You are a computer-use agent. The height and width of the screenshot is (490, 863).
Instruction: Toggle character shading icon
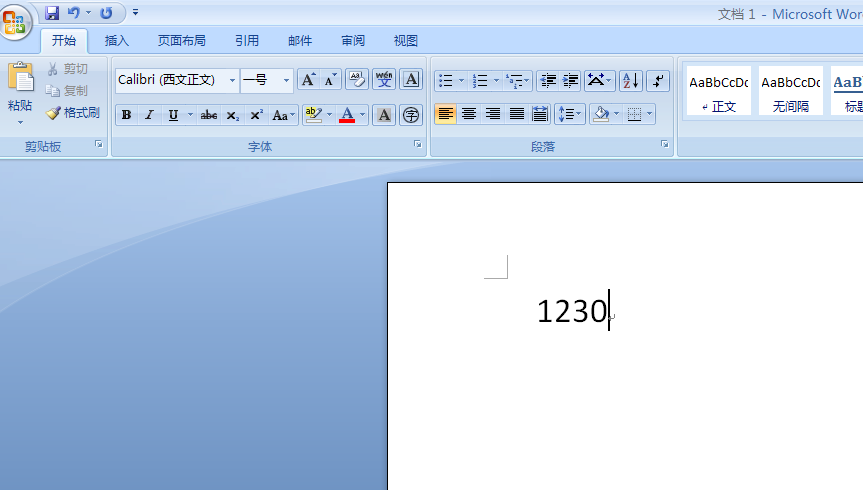coord(384,115)
